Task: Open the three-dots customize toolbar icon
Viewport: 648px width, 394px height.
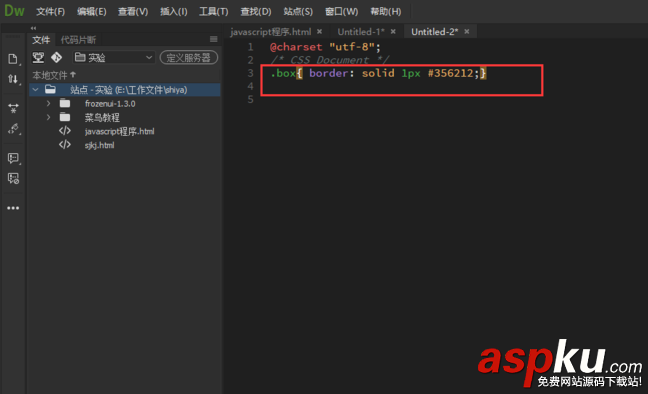Action: click(x=13, y=208)
